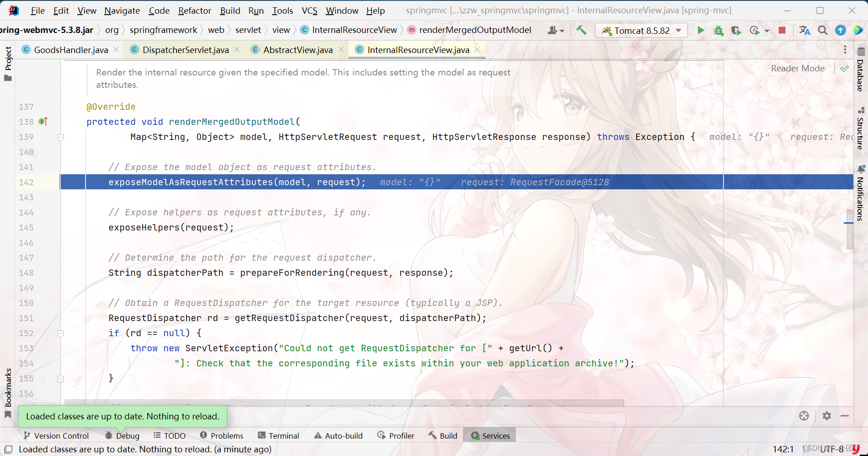Open the Project tool window
Viewport: 868px width, 456px height.
(x=8, y=64)
